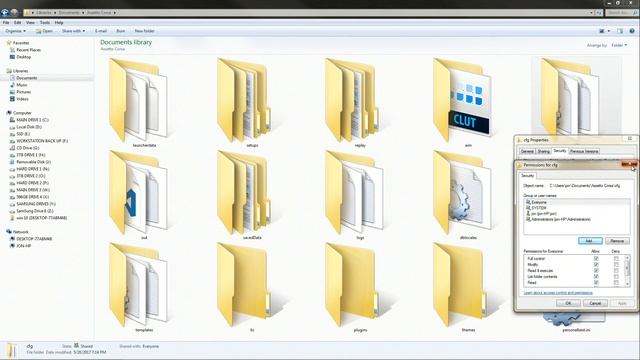The height and width of the screenshot is (360, 640).
Task: Click Add in Permissions for cfg dialog
Action: 590,241
